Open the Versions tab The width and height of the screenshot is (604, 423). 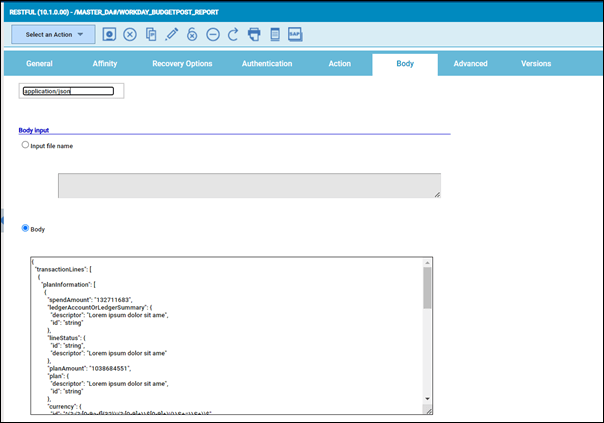click(536, 64)
